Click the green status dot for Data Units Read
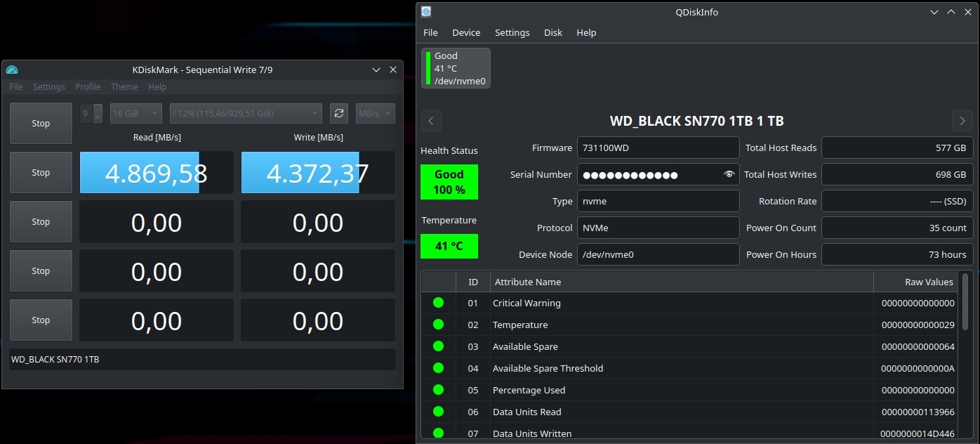The height and width of the screenshot is (444, 980). point(438,412)
